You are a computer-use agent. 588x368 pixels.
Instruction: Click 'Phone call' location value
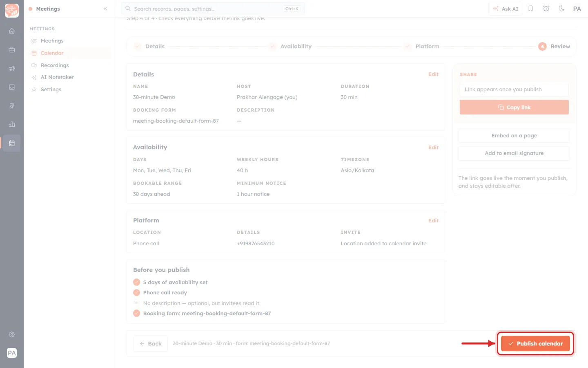[x=146, y=244]
